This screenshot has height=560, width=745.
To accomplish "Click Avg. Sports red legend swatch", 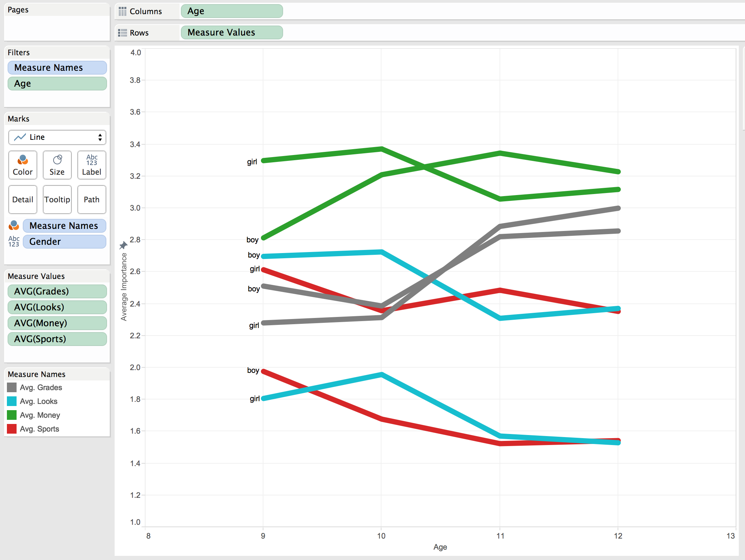I will click(12, 429).
